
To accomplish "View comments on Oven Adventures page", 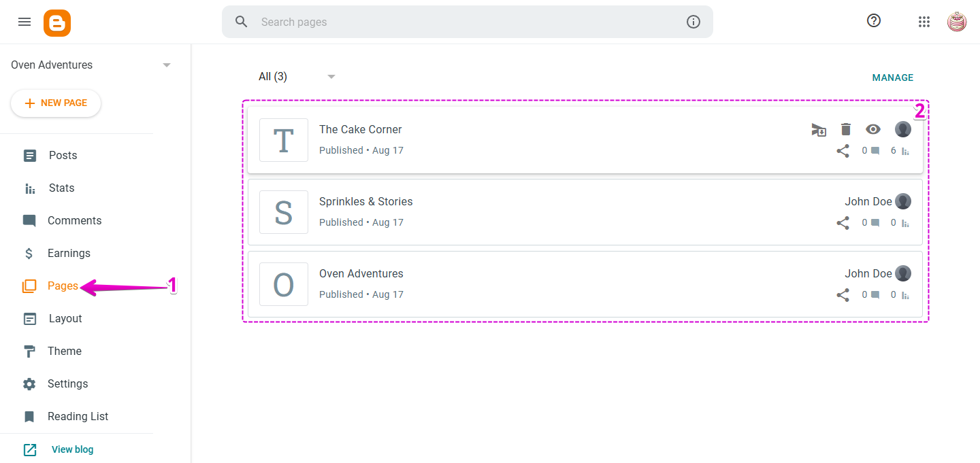I will (x=875, y=294).
